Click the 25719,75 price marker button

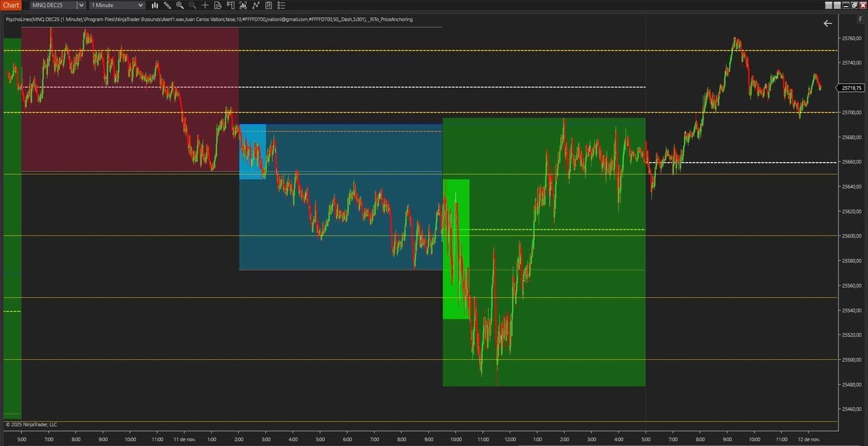click(851, 88)
